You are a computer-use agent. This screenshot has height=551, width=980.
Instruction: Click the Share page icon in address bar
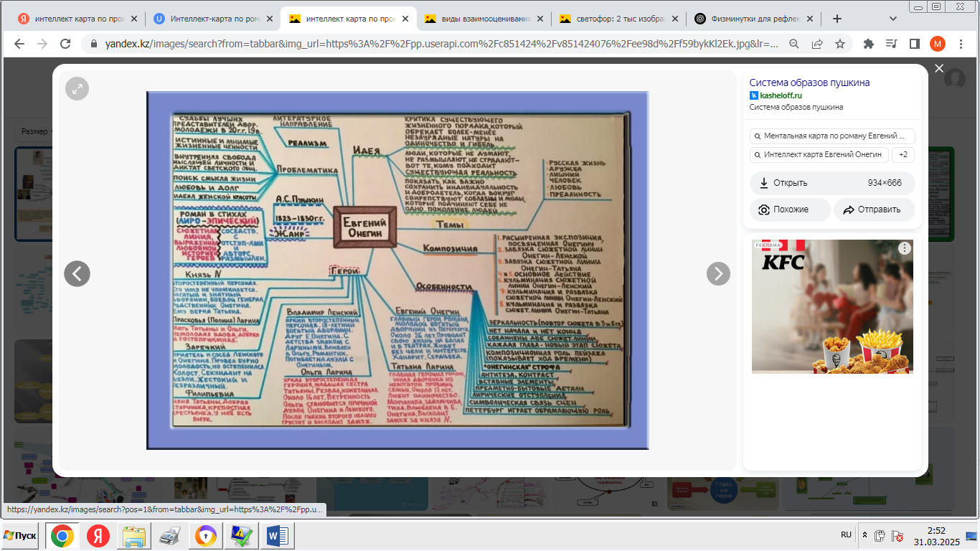point(817,44)
